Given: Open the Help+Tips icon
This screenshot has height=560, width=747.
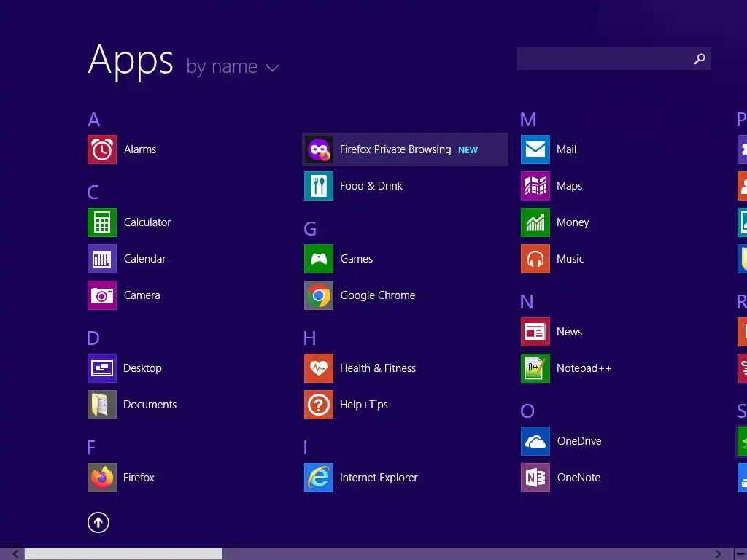Looking at the screenshot, I should tap(319, 405).
